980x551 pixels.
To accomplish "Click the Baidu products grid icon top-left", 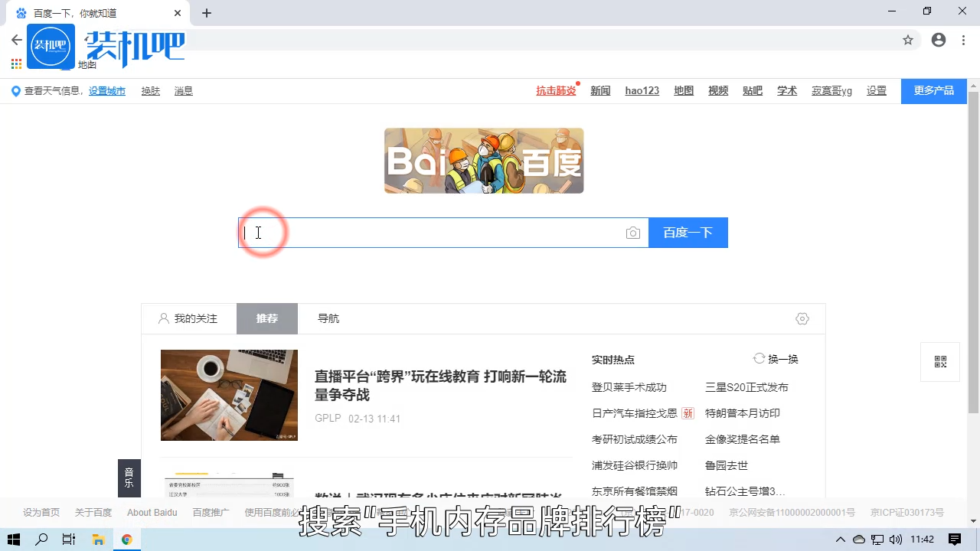I will [x=15, y=64].
